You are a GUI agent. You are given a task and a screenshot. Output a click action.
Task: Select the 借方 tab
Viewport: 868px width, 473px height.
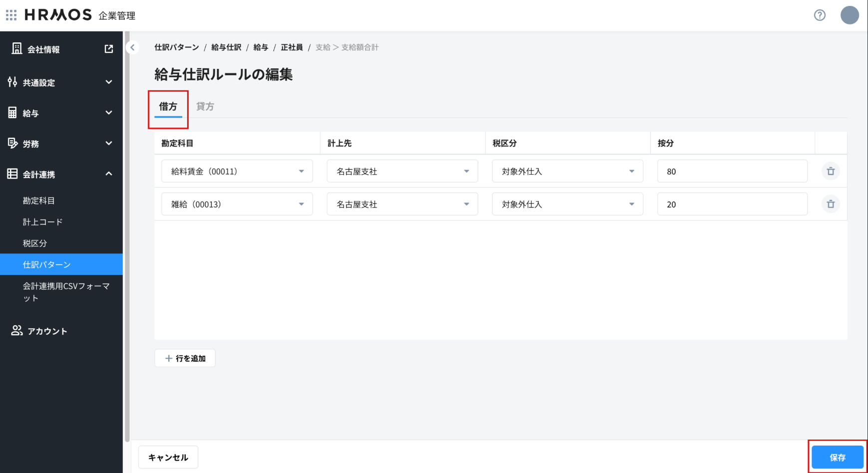click(168, 106)
